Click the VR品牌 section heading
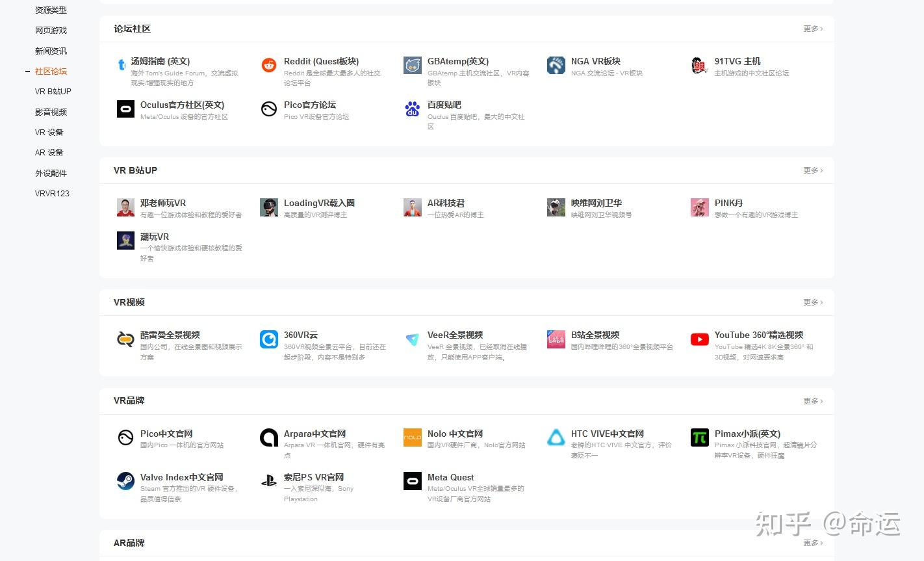The image size is (924, 561). click(129, 400)
